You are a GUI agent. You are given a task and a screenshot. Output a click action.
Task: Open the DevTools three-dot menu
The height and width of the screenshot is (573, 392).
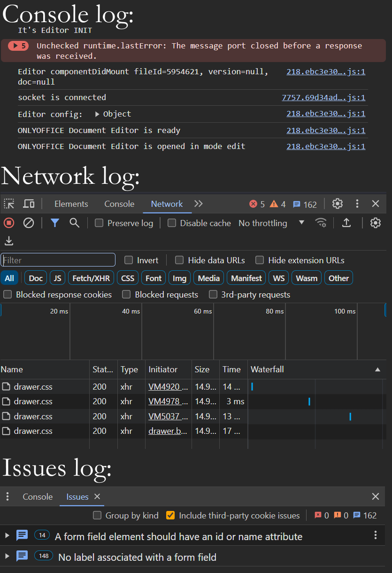(357, 204)
